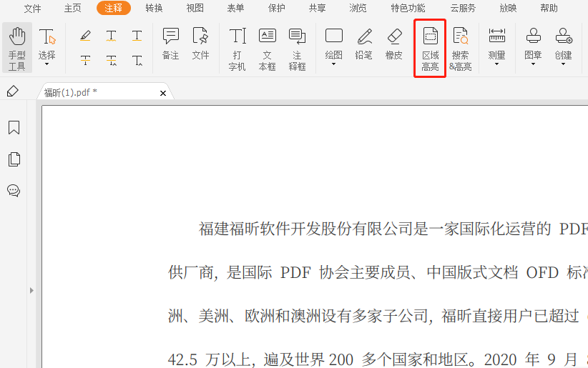The height and width of the screenshot is (368, 588).
Task: Activate the strikethrough text tool
Action: tap(86, 60)
